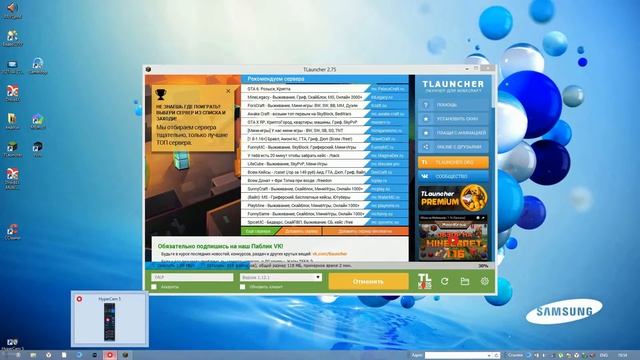This screenshot has height=360, width=640.
Task: Click the green more servers button
Action: click(259, 231)
